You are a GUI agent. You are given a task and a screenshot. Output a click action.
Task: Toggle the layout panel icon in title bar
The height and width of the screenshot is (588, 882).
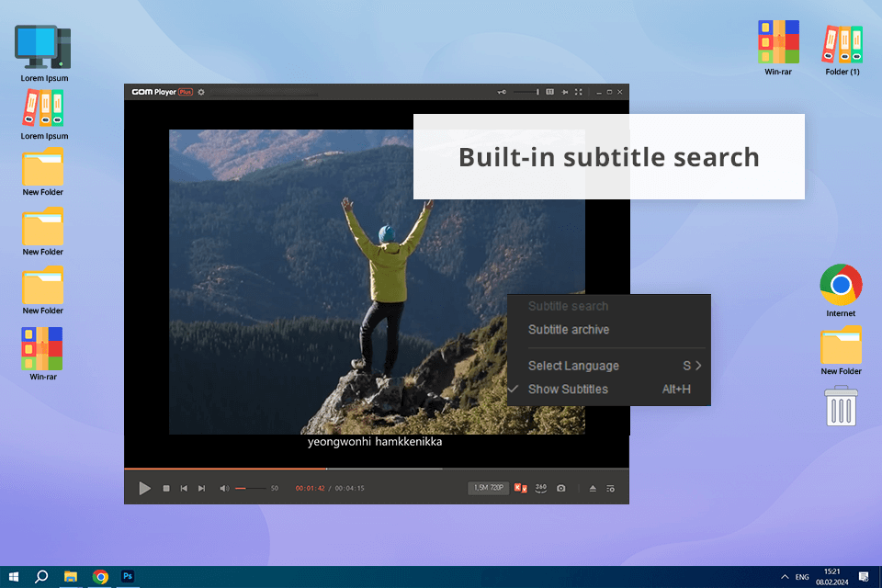click(x=549, y=92)
